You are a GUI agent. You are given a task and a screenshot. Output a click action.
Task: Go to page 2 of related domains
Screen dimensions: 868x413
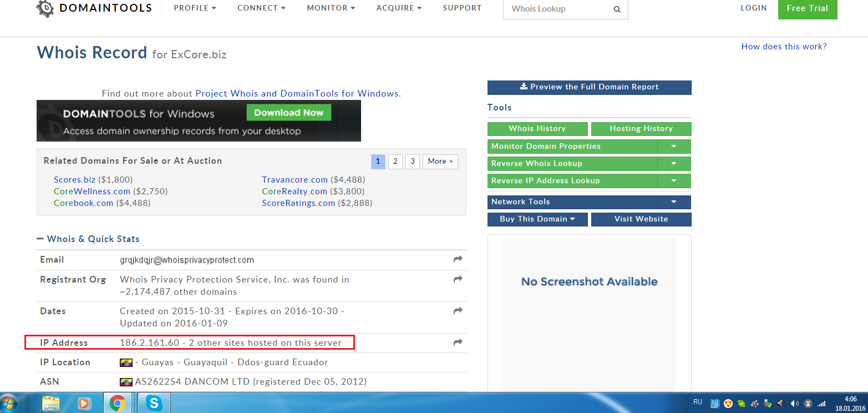[x=395, y=162]
